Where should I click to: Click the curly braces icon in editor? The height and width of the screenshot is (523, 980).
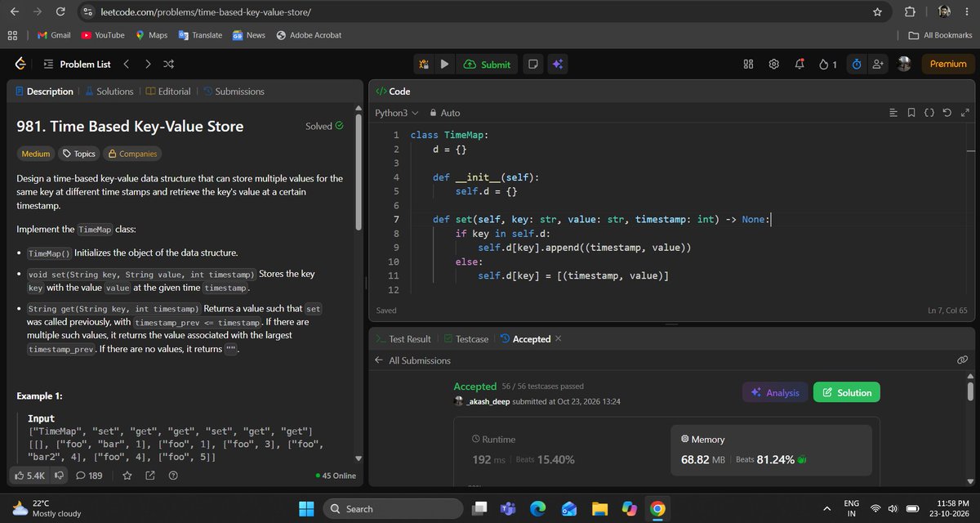click(929, 113)
